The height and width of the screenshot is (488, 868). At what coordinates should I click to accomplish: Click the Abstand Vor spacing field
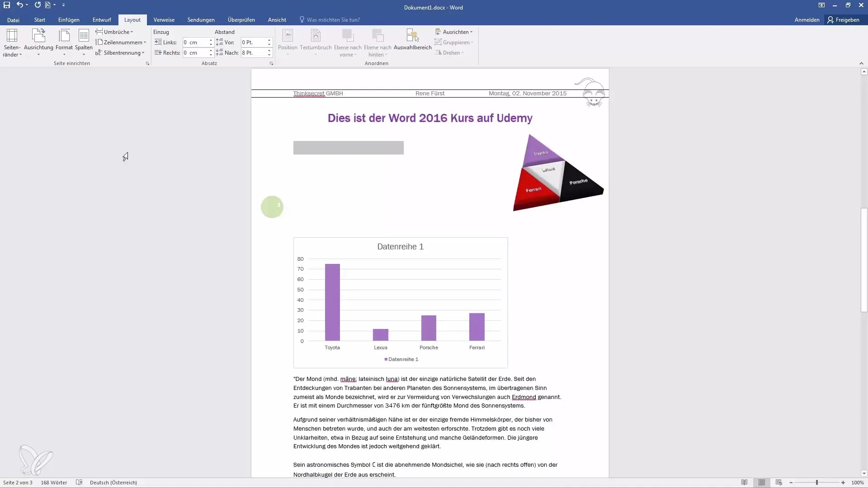point(254,42)
